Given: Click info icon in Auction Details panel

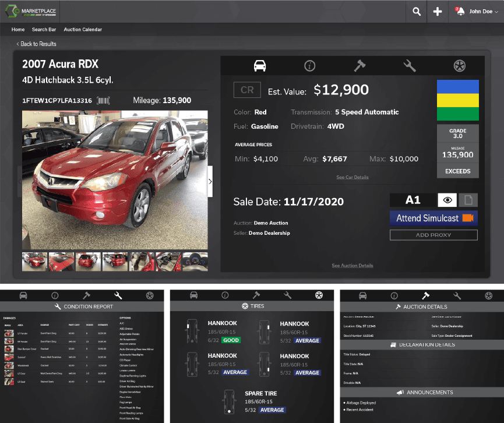Looking at the screenshot, I should tap(394, 296).
